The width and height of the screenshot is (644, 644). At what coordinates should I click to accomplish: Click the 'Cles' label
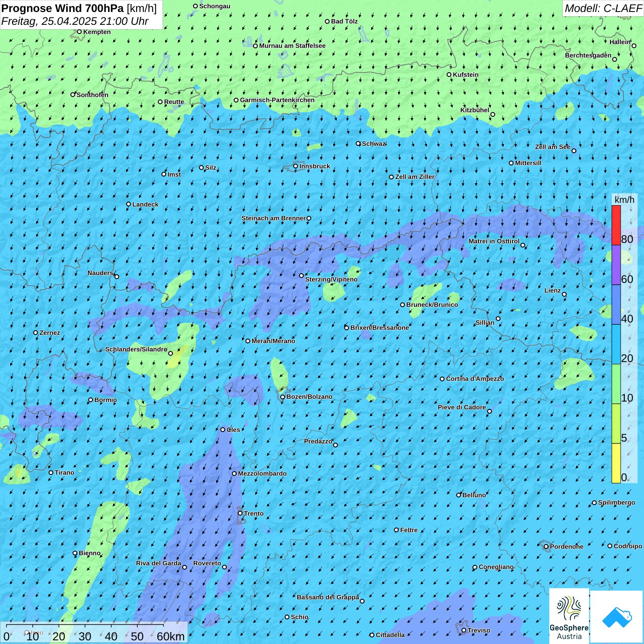click(x=233, y=430)
